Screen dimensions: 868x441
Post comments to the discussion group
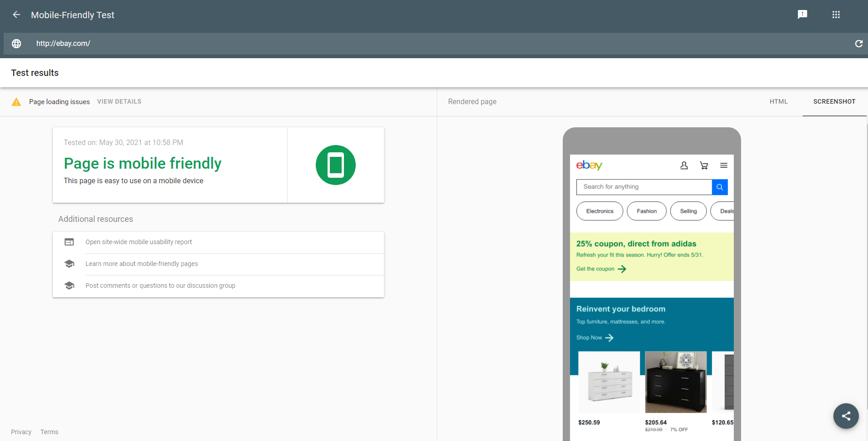point(160,286)
